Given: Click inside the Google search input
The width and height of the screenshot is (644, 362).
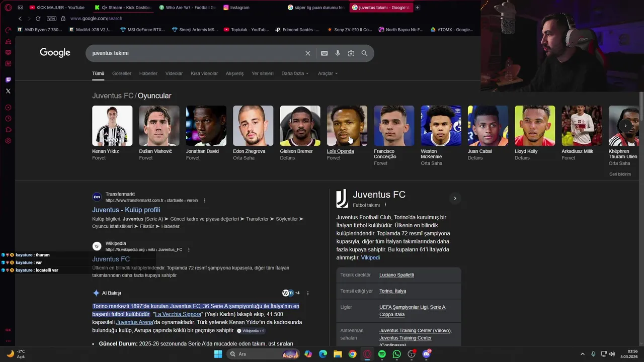Looking at the screenshot, I should [196, 53].
